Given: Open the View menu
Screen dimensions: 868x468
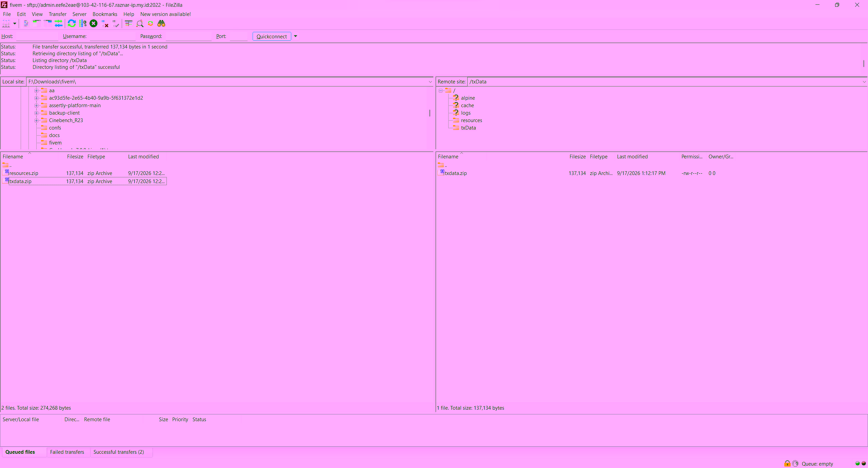Looking at the screenshot, I should [x=37, y=14].
